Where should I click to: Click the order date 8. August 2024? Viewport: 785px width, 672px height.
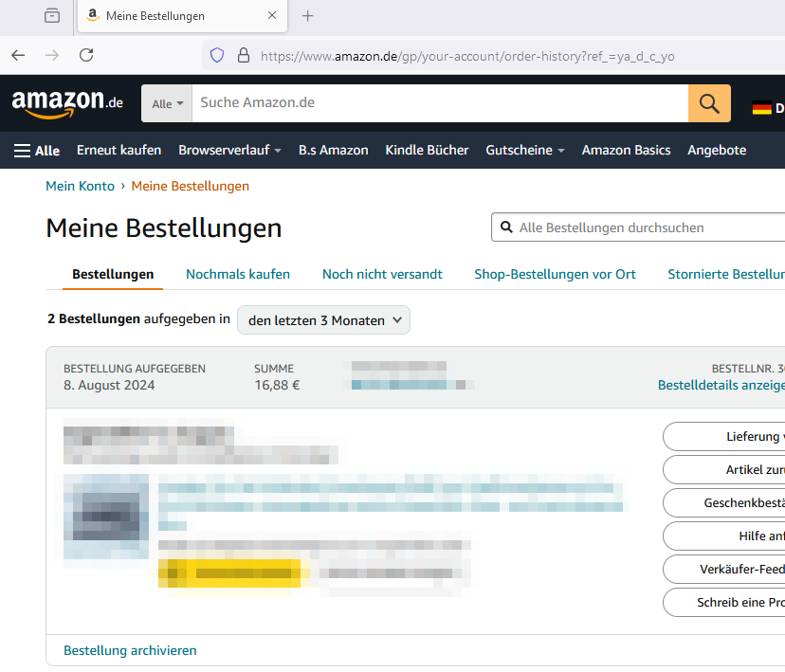[109, 386]
